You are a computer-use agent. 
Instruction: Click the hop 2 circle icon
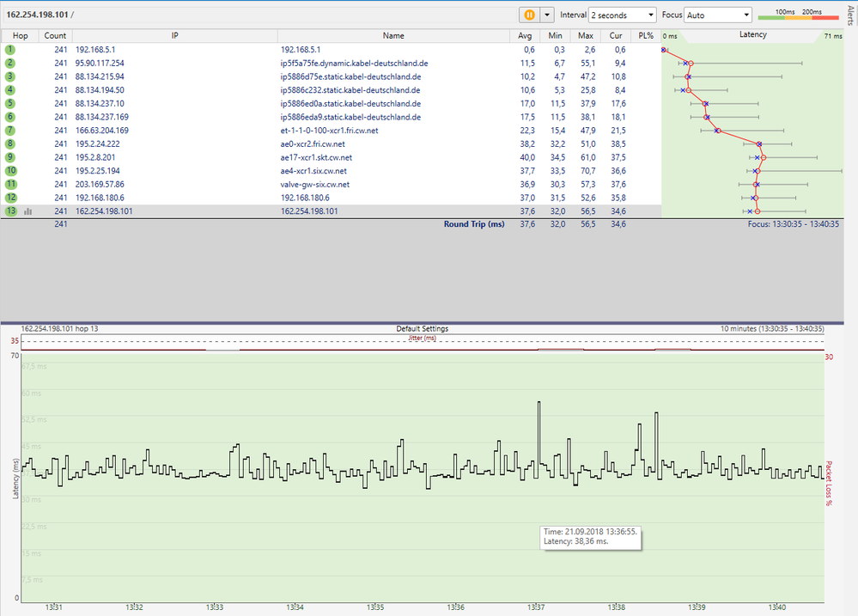coord(11,64)
